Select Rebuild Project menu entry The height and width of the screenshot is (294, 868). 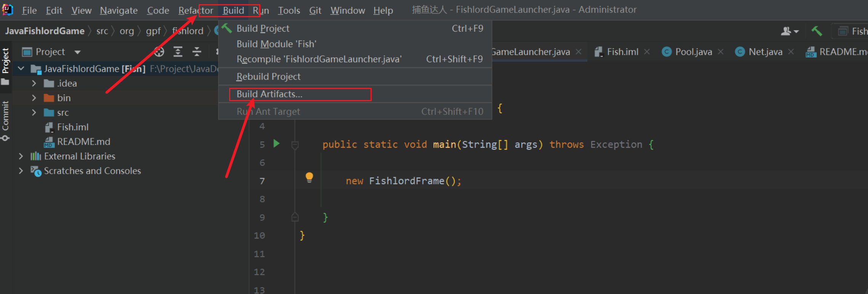pyautogui.click(x=355, y=77)
